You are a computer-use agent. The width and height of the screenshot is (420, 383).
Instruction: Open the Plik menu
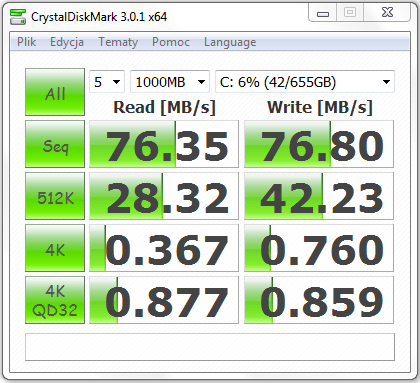27,42
